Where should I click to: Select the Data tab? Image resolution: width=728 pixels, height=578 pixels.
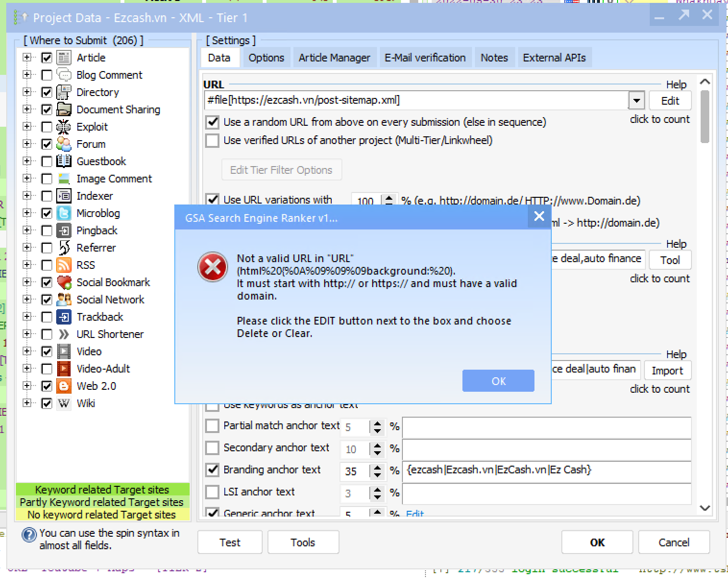pyautogui.click(x=219, y=58)
